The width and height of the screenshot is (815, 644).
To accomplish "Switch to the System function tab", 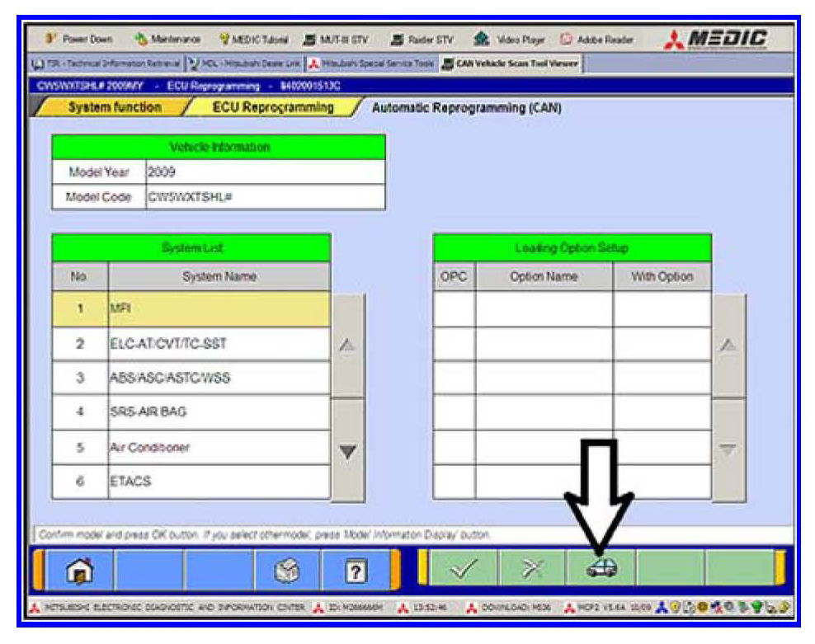I will pos(114,107).
